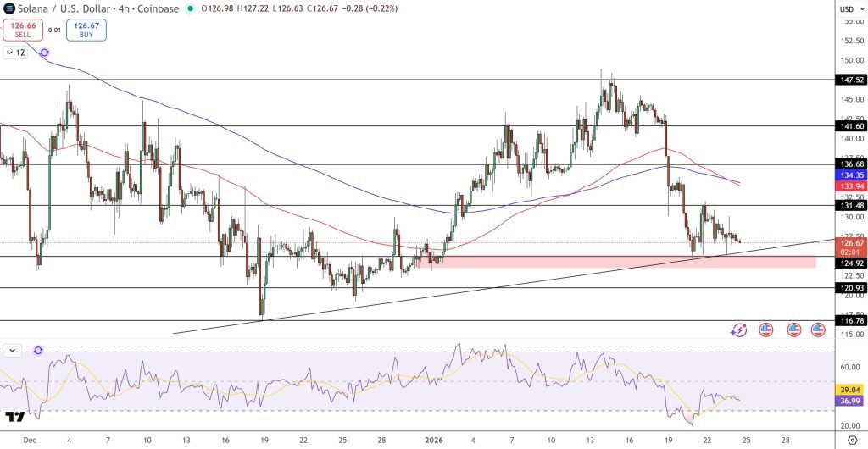Open the USD currency selector
Viewport: 868px width, 449px height.
coord(846,9)
